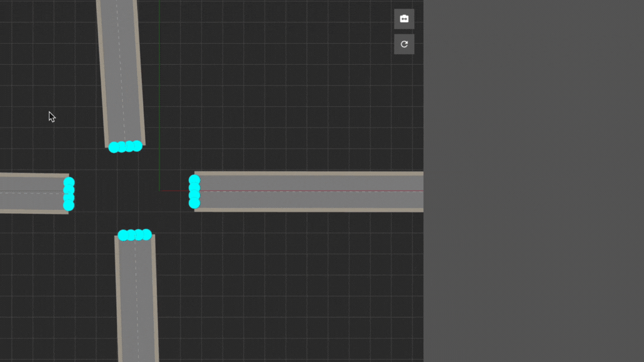Click the bottom road segment
This screenshot has width=644, height=362.
tap(136, 302)
